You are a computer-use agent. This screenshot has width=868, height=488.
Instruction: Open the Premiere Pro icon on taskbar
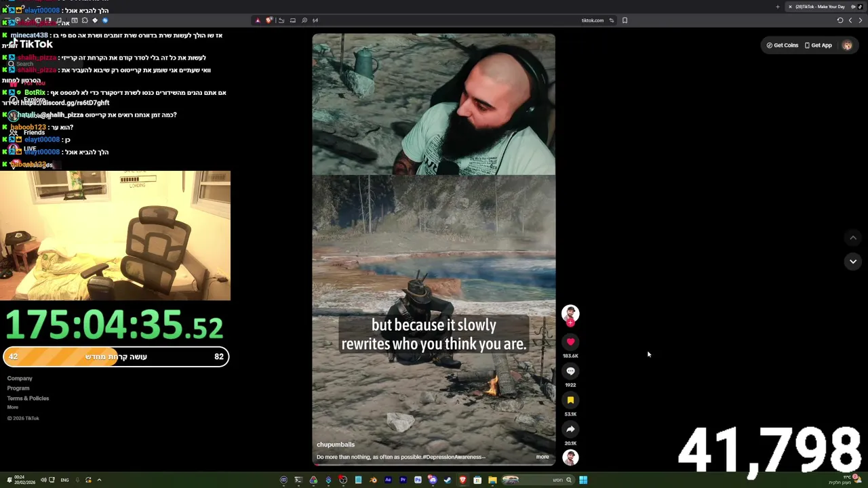(403, 481)
